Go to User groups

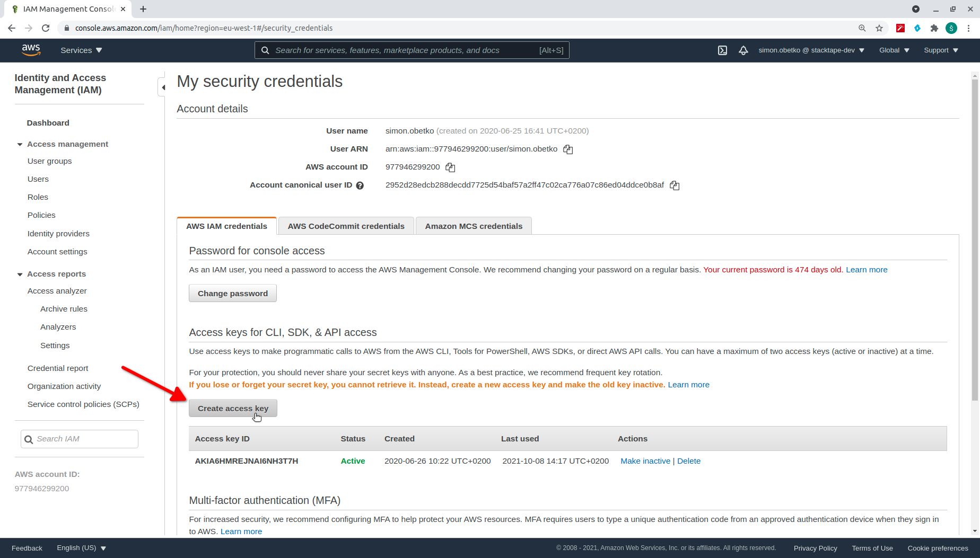point(50,161)
